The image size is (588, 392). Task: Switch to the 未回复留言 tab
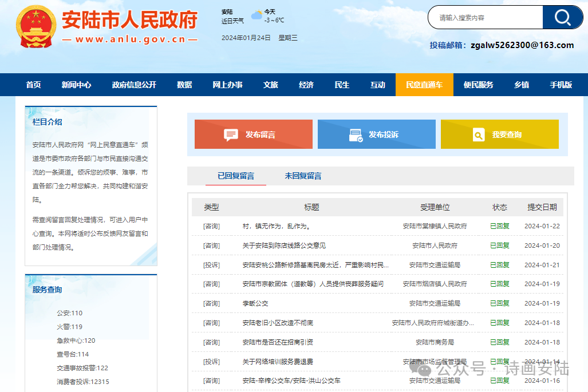click(303, 176)
